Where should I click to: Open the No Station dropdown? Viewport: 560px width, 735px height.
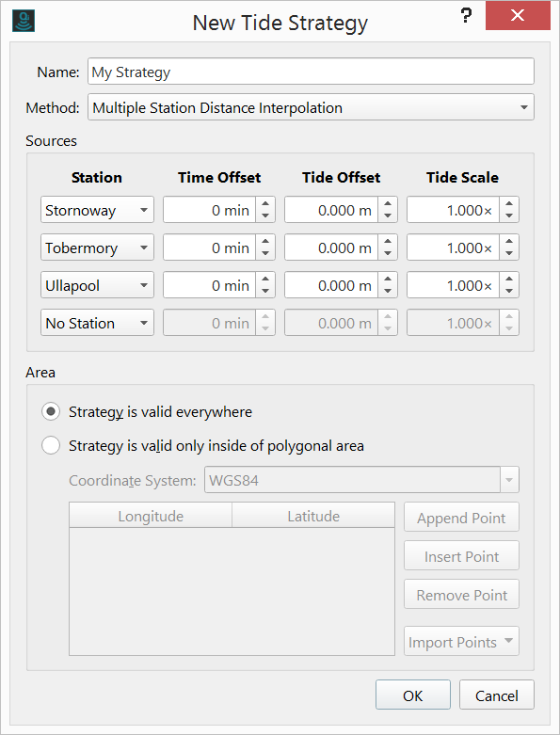pyautogui.click(x=97, y=323)
